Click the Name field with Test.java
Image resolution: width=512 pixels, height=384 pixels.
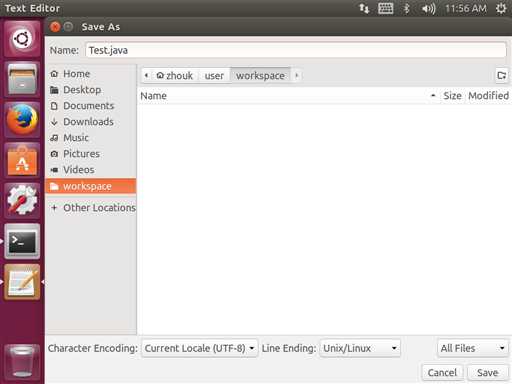(296, 50)
